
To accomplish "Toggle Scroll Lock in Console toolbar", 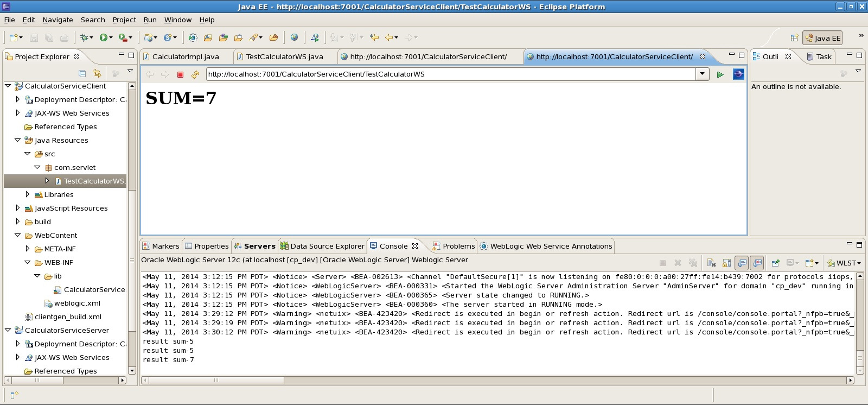I will point(726,263).
